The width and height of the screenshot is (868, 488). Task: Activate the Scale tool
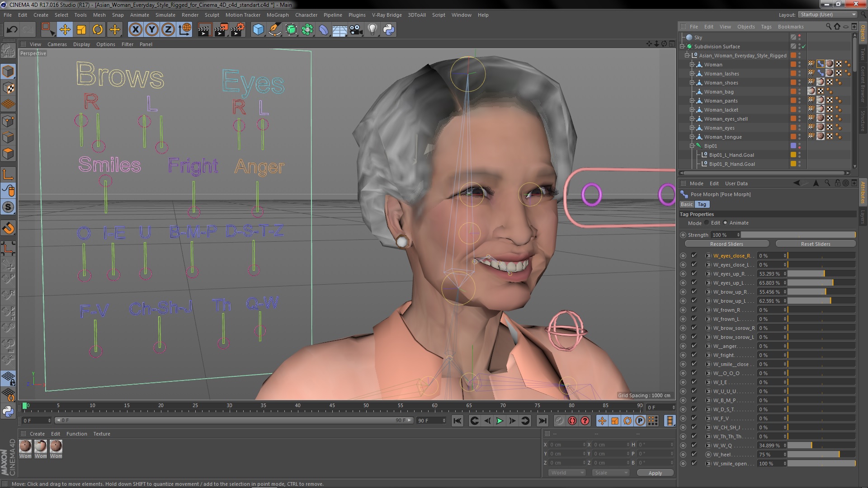[x=81, y=30]
